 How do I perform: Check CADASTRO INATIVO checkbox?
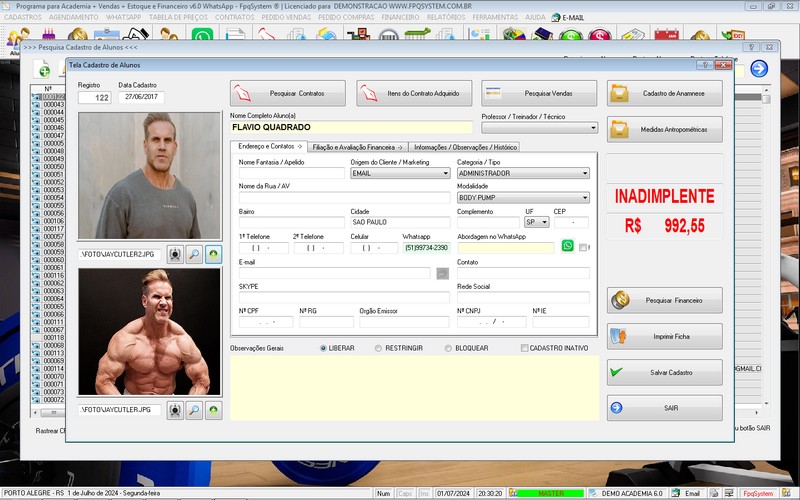tap(524, 348)
